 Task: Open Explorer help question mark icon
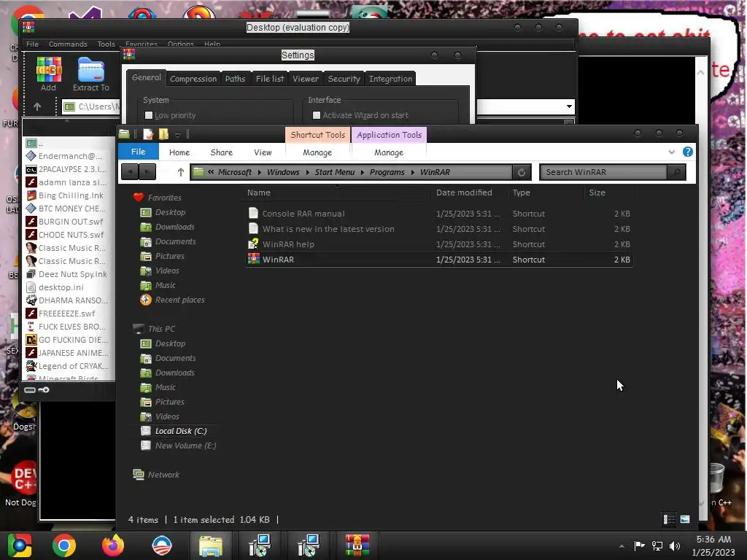pos(687,152)
